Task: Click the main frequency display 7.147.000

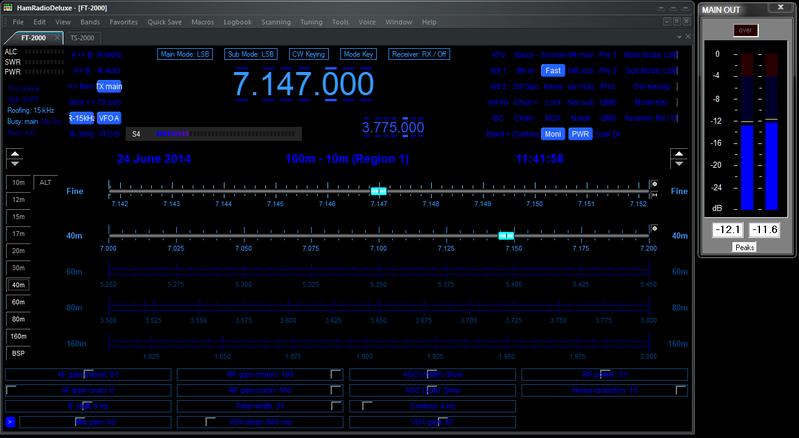Action: (x=304, y=84)
